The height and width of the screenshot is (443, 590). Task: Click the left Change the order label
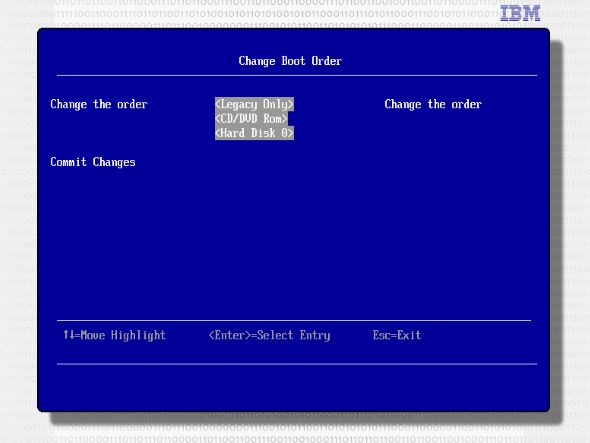(x=99, y=104)
